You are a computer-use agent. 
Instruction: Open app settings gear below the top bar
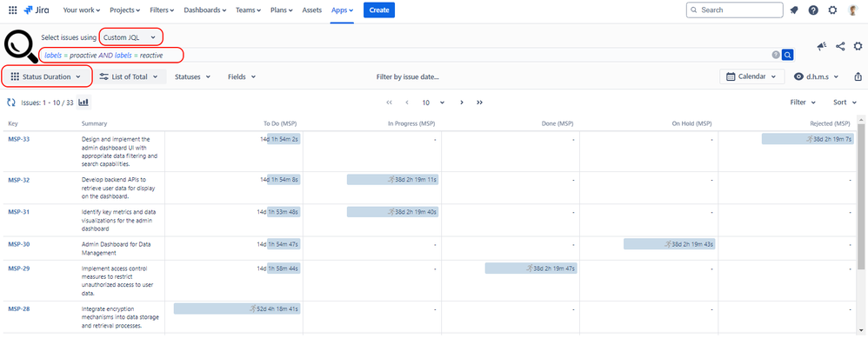[858, 46]
